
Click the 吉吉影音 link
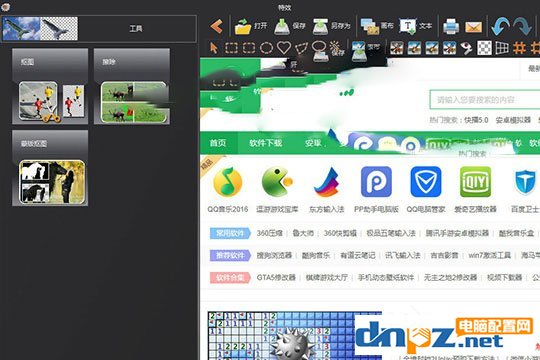[444, 255]
